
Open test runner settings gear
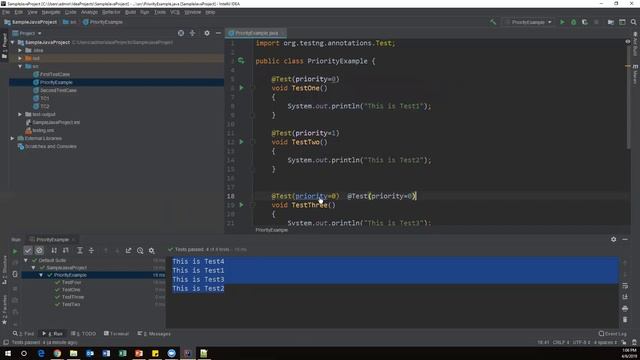point(151,250)
